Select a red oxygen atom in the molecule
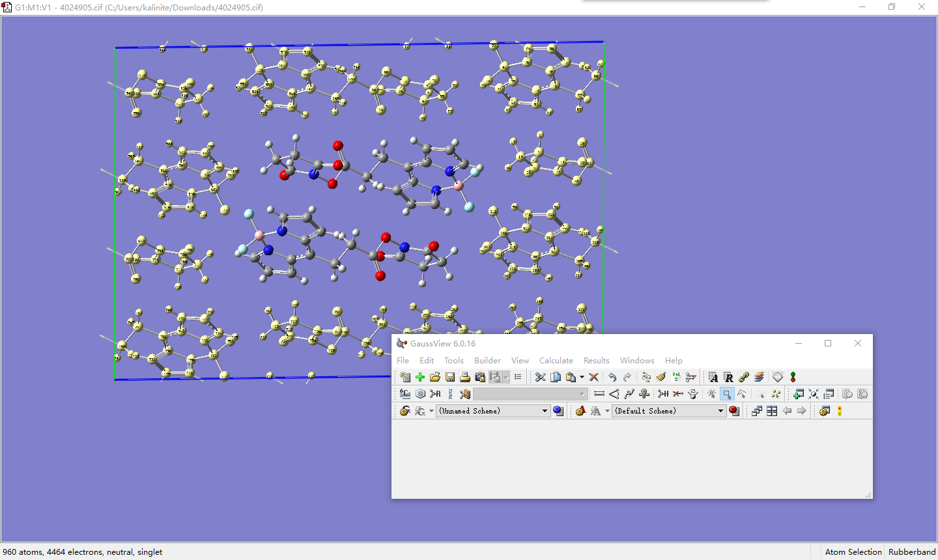Screen dimensions: 938x560 coord(337,146)
